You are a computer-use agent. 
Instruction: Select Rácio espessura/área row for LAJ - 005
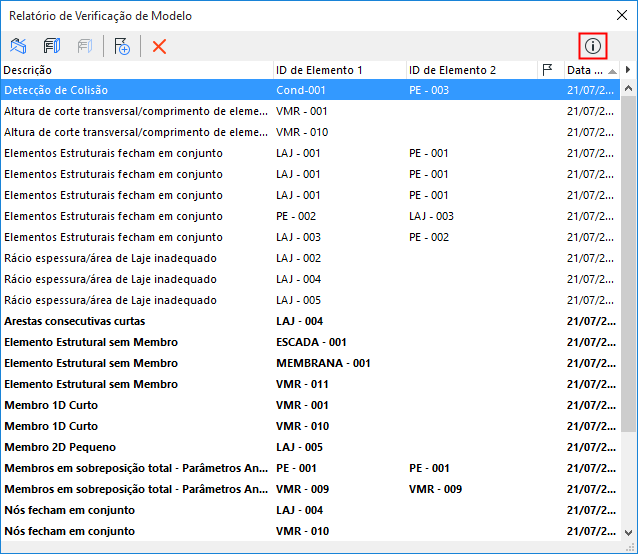coord(310,300)
